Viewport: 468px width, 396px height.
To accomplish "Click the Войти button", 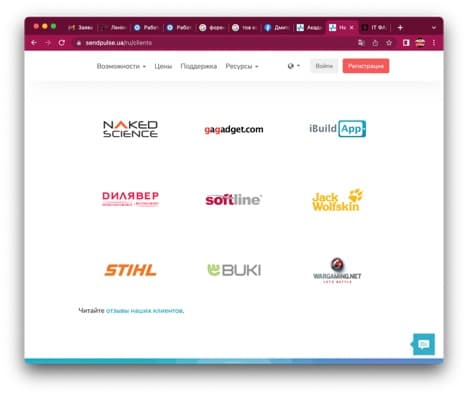I will pos(324,66).
